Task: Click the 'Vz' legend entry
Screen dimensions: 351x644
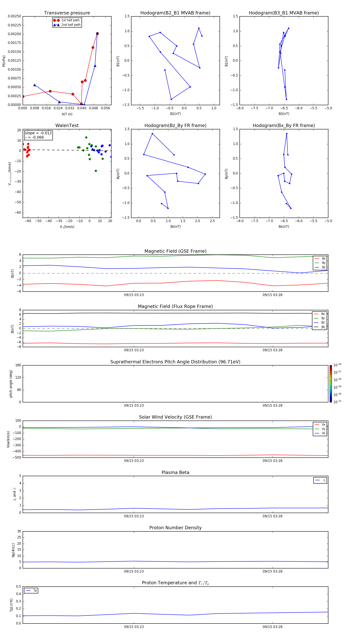Action: (x=320, y=433)
